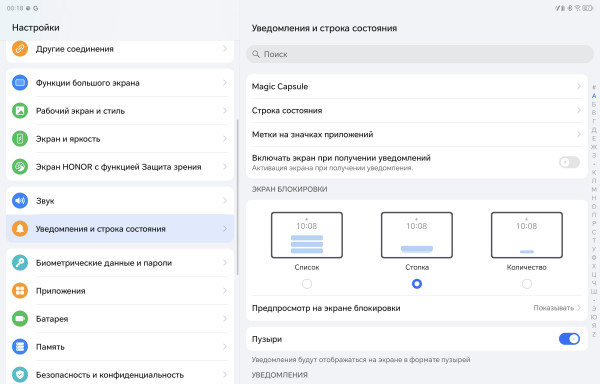This screenshot has height=384, width=600.
Task: Open the Magic Capsule entry
Action: click(x=417, y=86)
